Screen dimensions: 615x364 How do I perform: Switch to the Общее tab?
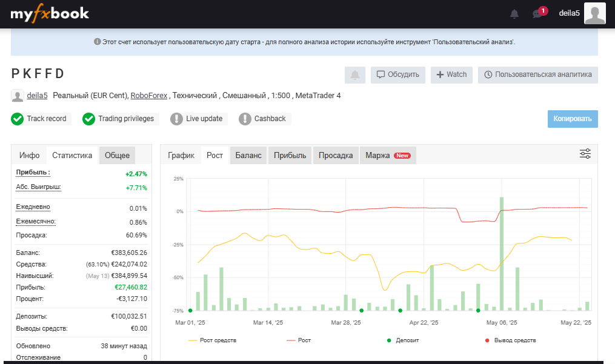pos(118,155)
